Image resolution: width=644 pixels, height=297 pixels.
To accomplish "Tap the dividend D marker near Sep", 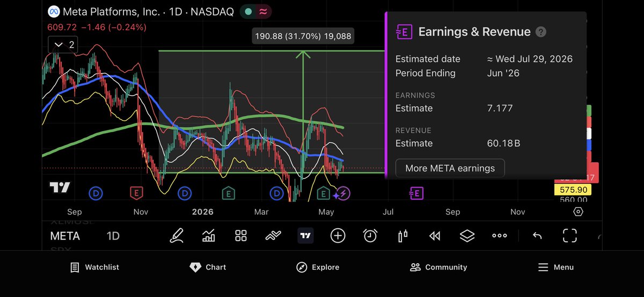I will (96, 192).
